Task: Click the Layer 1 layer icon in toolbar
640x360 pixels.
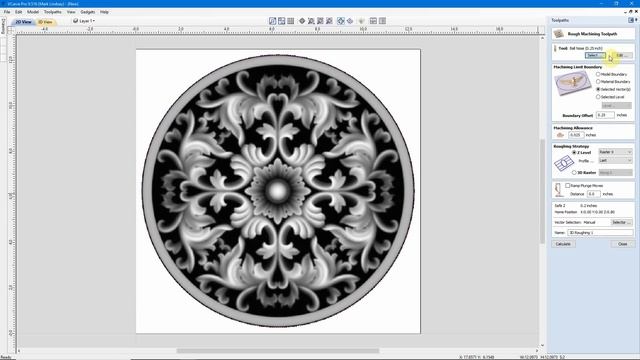Action: pos(76,21)
